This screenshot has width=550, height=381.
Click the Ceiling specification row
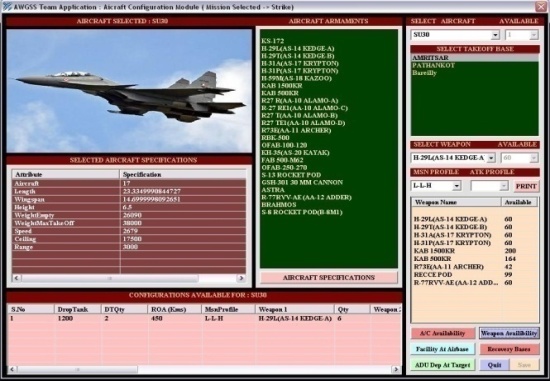tap(129, 239)
